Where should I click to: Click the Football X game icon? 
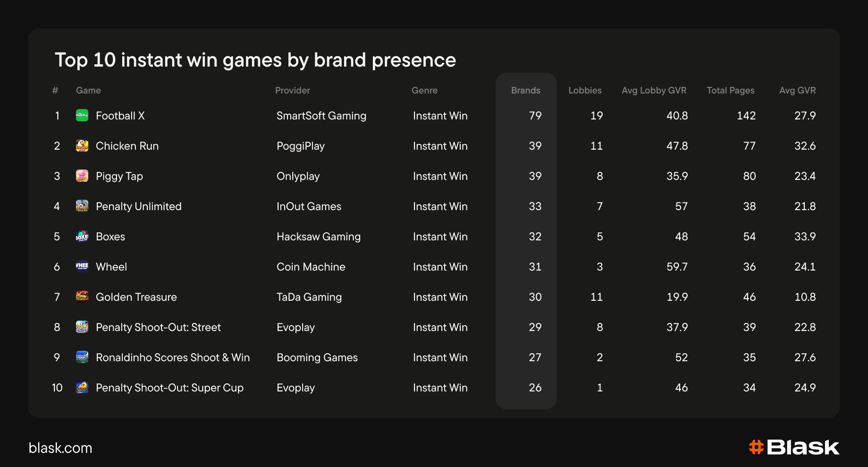click(82, 115)
